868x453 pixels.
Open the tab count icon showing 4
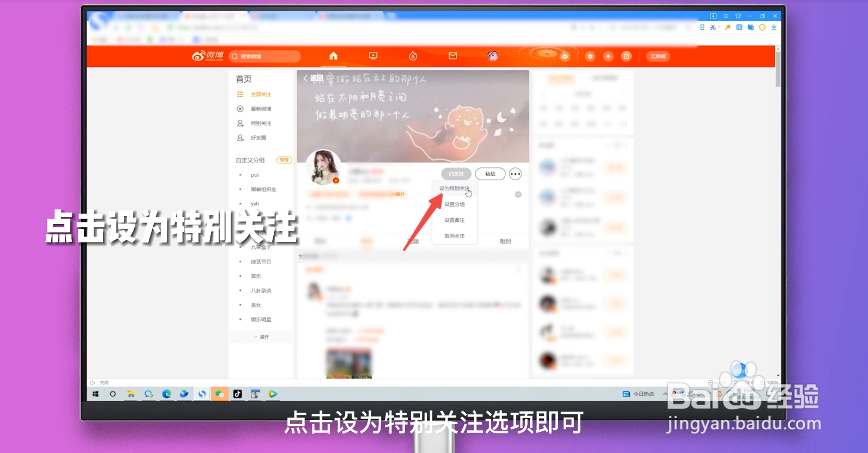pyautogui.click(x=713, y=16)
